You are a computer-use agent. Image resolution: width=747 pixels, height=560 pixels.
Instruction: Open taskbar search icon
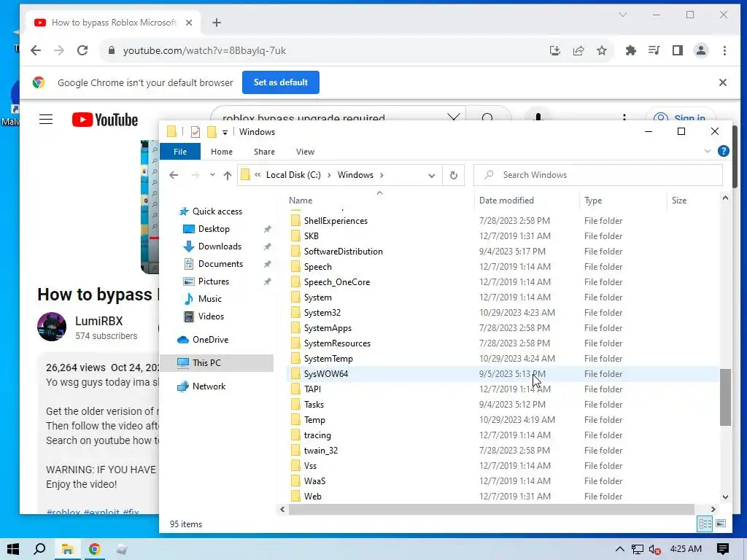(x=39, y=550)
